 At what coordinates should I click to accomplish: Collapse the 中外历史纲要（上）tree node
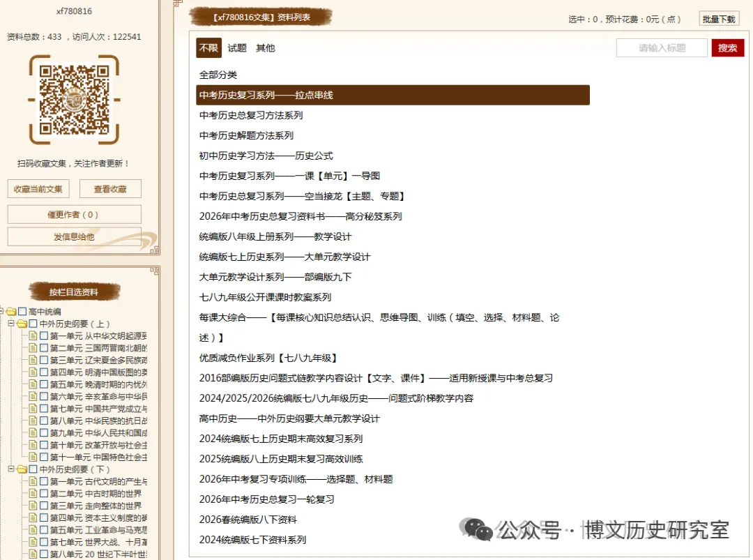pos(11,323)
